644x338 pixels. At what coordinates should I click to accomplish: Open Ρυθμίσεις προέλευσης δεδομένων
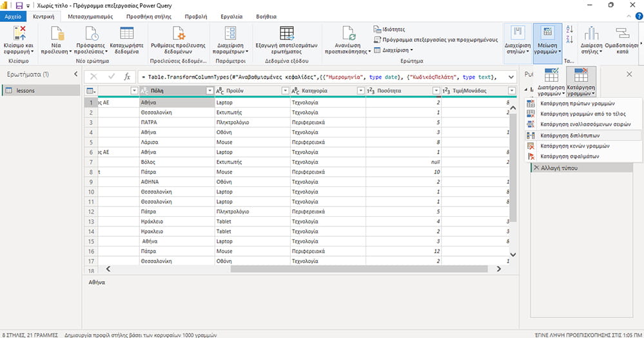pos(178,40)
